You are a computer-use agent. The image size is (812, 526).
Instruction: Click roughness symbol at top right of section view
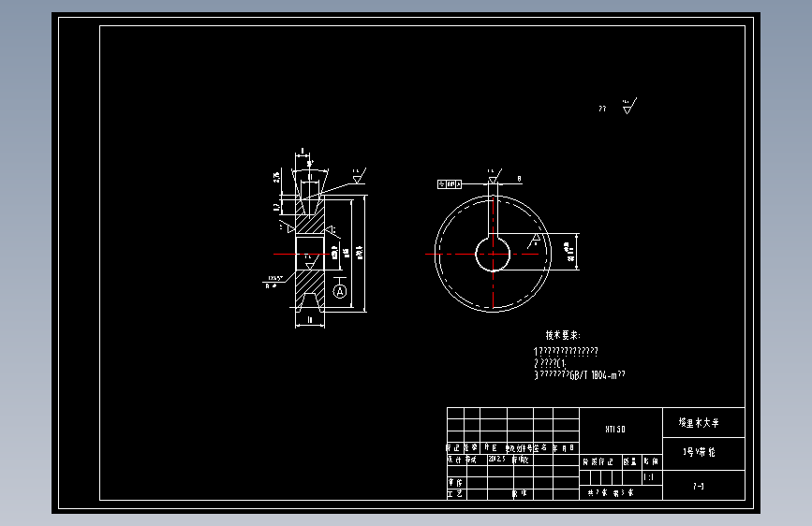coord(359,175)
